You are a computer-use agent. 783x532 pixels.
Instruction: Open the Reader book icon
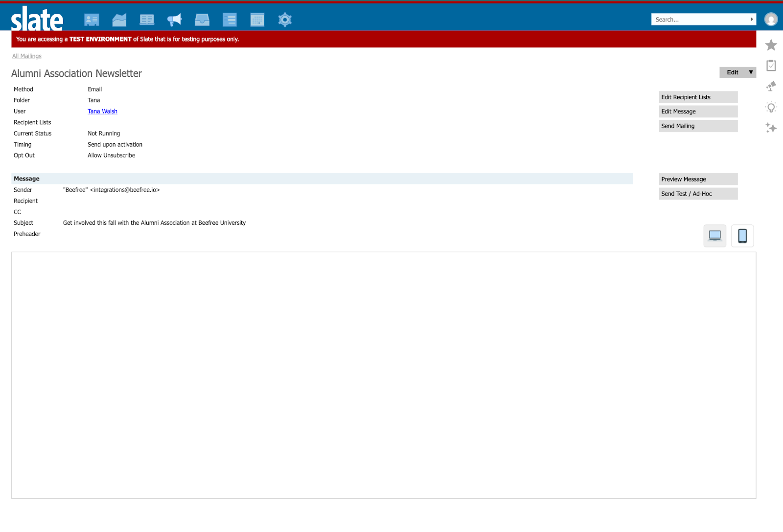coord(147,20)
